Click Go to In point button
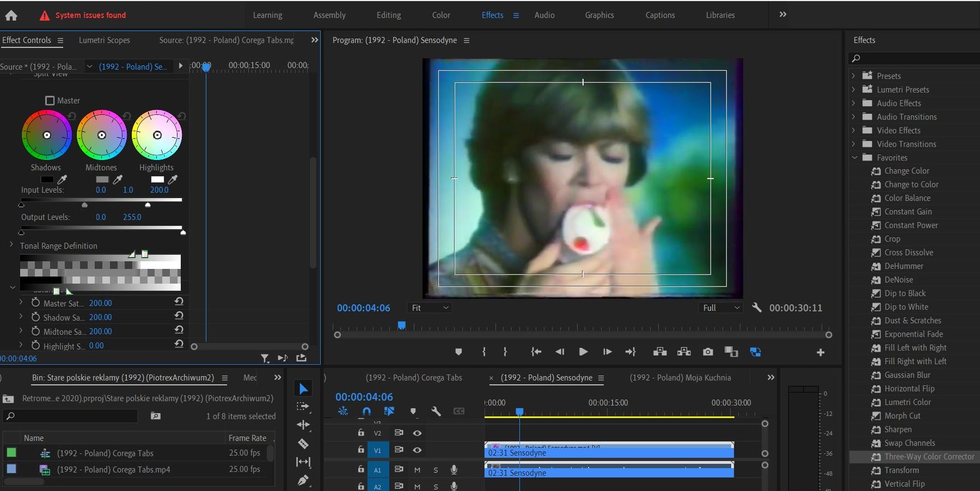 coord(536,352)
